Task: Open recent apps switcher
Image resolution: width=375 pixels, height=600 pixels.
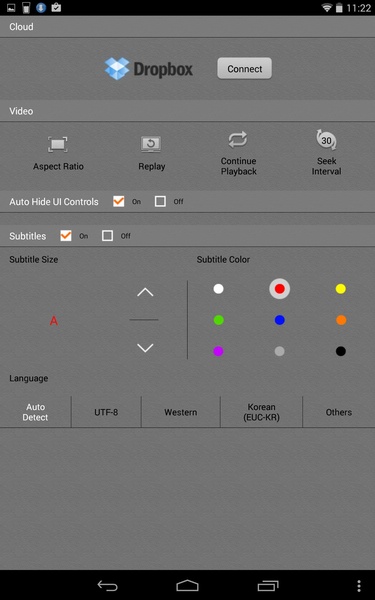Action: (x=268, y=585)
